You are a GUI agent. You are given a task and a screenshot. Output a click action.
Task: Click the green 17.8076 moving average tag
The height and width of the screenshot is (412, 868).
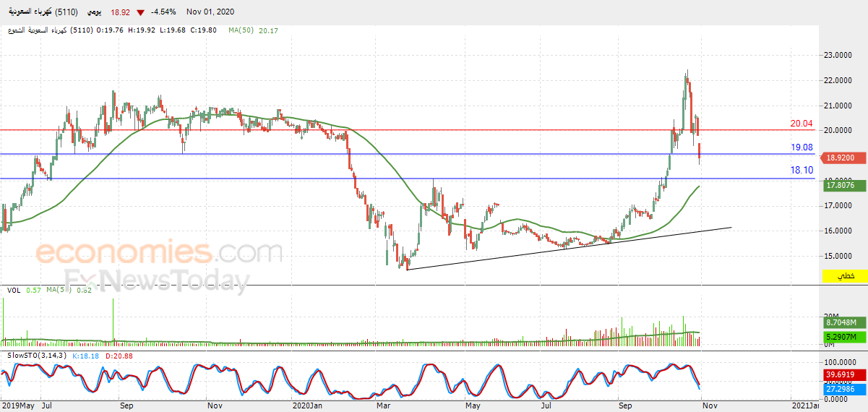point(845,186)
